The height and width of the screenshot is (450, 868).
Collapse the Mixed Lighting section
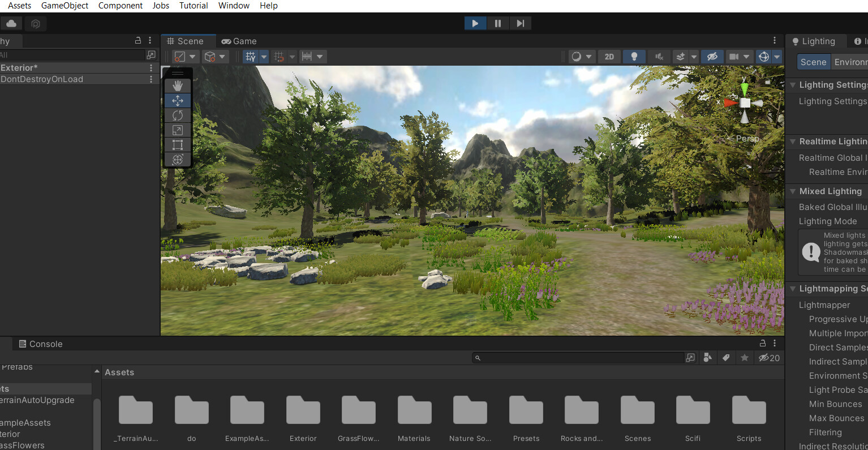pos(792,191)
